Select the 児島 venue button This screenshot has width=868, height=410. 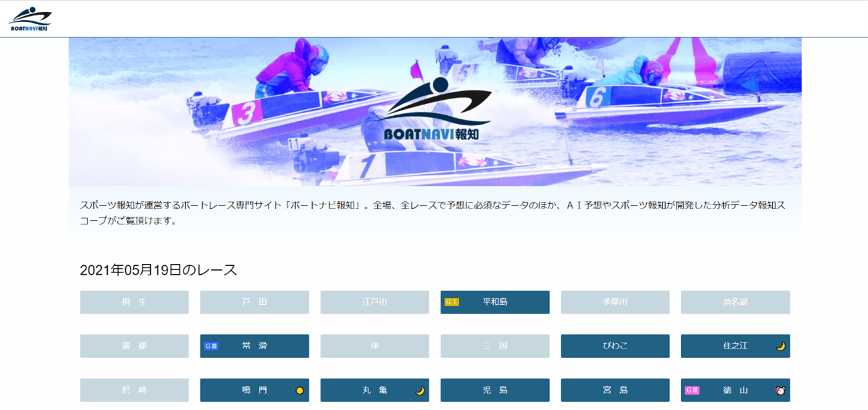[x=495, y=390]
